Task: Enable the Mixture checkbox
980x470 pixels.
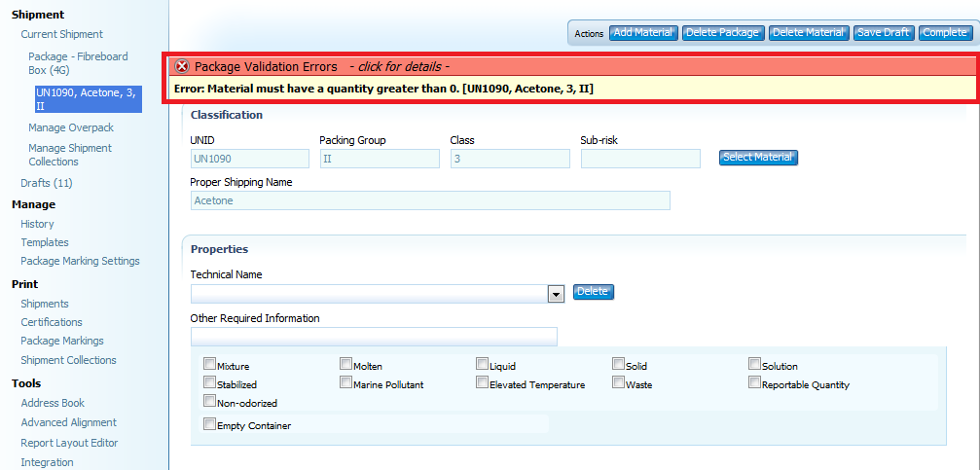Action: click(x=209, y=365)
